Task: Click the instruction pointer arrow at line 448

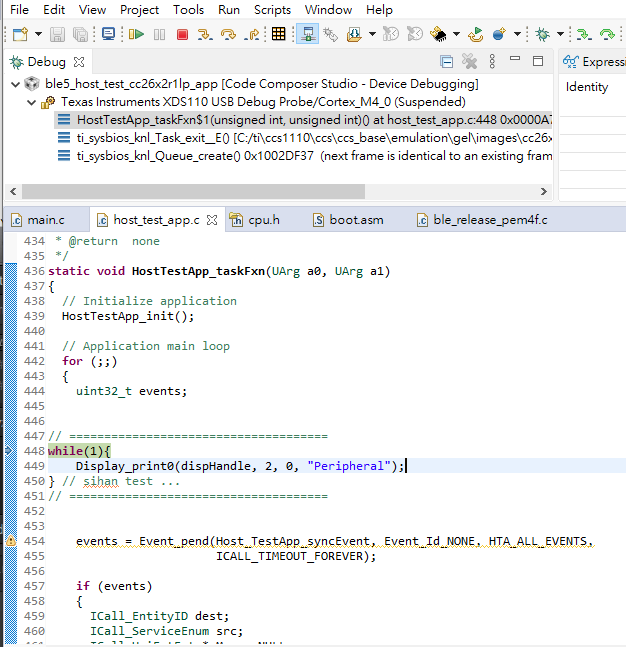Action: click(x=9, y=450)
